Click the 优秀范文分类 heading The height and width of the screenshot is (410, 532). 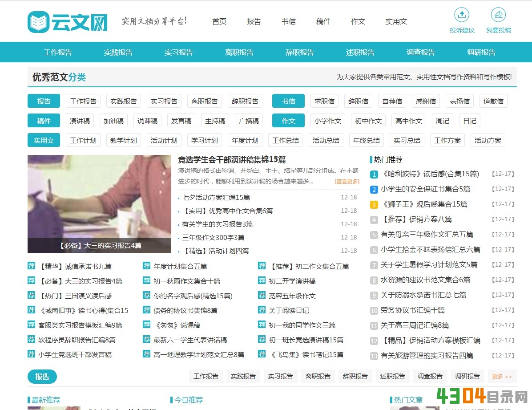pos(59,77)
